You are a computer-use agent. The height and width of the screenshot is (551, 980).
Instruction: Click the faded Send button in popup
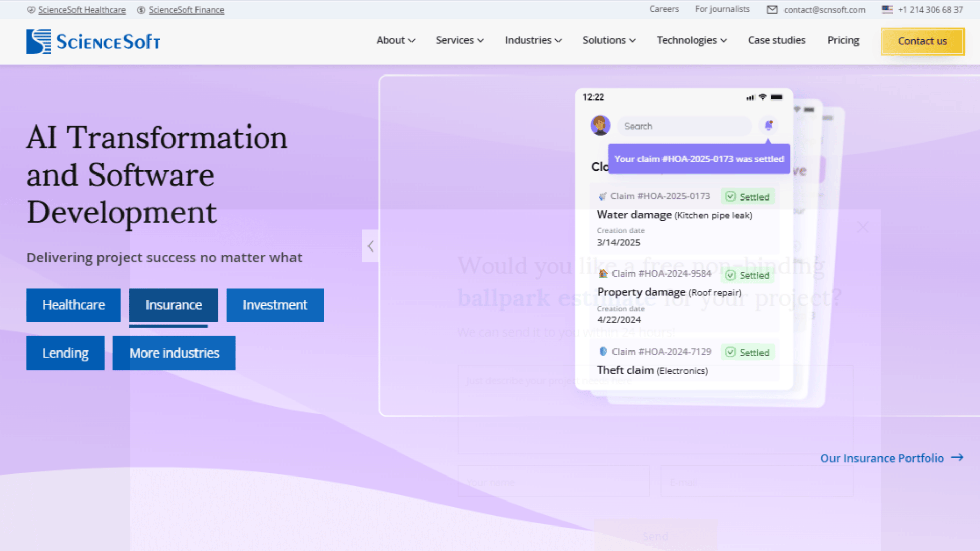pyautogui.click(x=655, y=536)
